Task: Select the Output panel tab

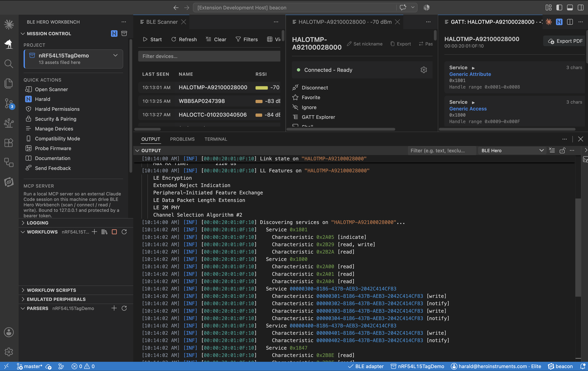Action: click(x=151, y=139)
